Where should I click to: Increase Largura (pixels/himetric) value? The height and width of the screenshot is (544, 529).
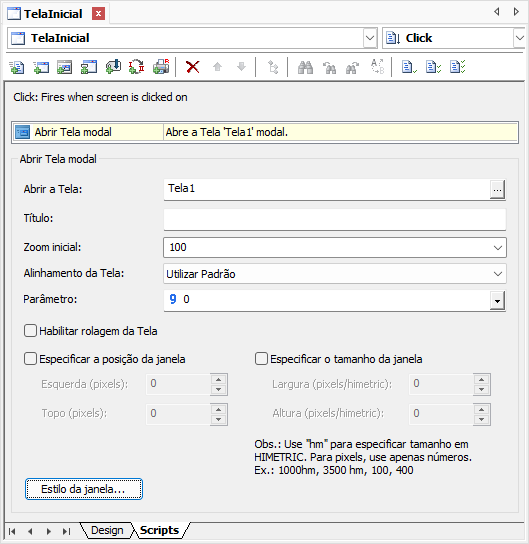481,379
